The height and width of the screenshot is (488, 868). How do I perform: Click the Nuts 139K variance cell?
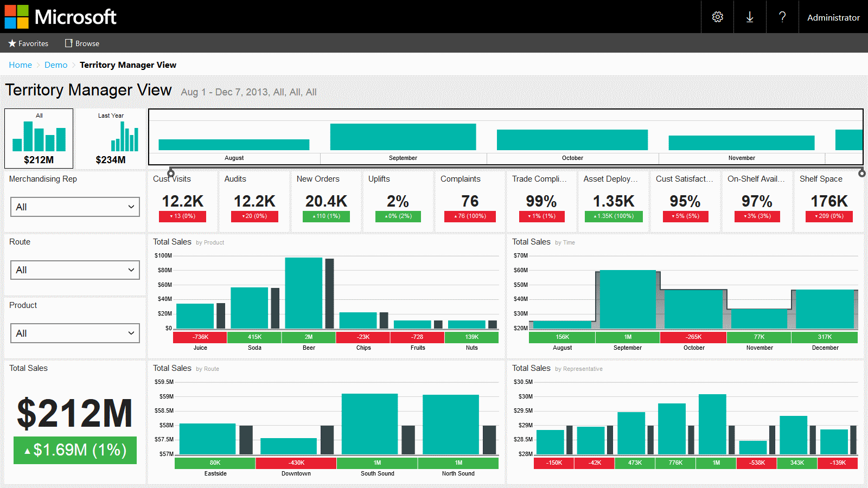click(x=471, y=337)
